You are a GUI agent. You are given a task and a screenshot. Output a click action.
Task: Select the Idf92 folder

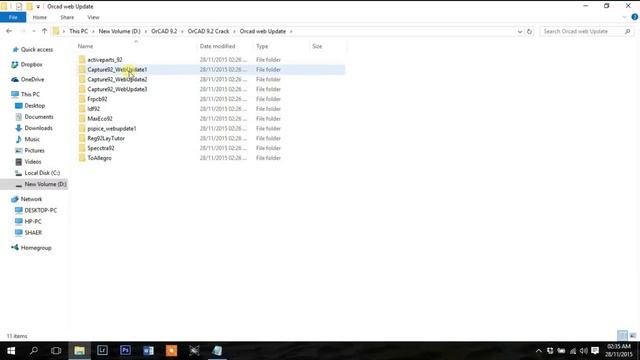pos(93,109)
